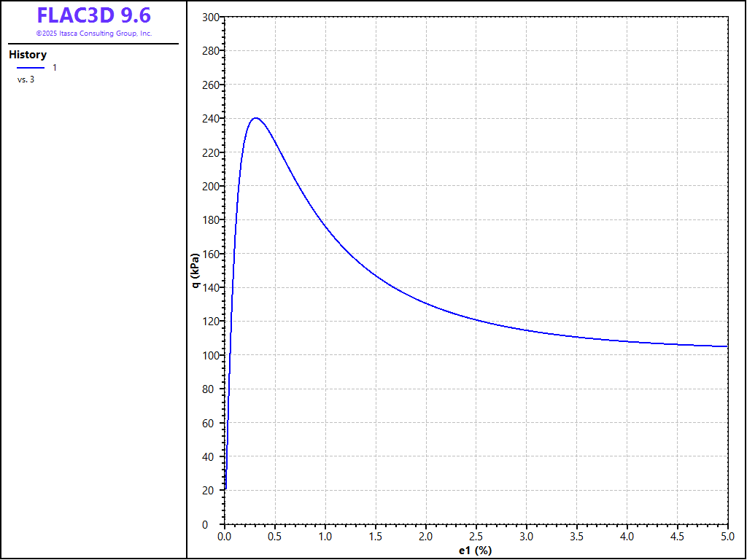Click the 300 tick label on y-axis

pyautogui.click(x=210, y=17)
